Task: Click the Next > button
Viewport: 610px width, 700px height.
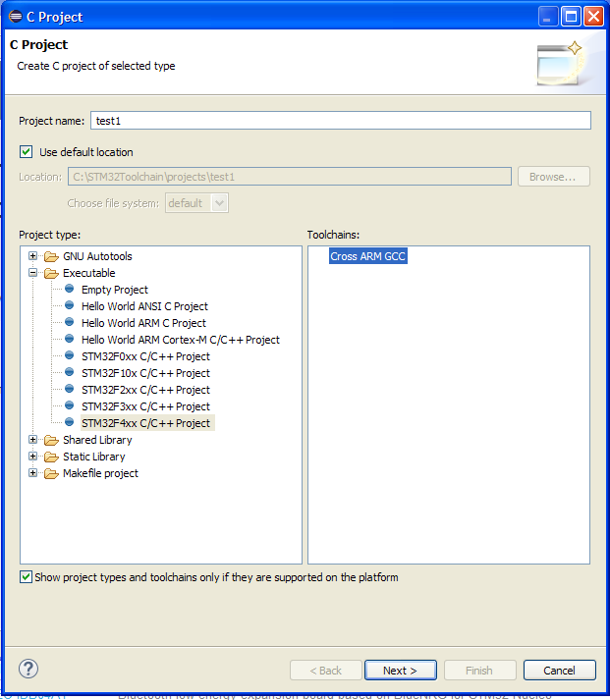Action: pos(401,671)
